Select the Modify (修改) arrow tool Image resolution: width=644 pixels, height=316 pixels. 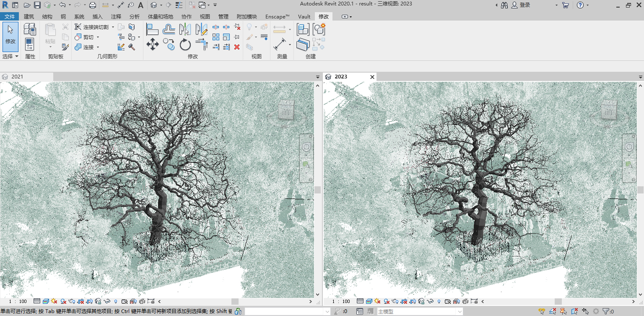pyautogui.click(x=10, y=37)
